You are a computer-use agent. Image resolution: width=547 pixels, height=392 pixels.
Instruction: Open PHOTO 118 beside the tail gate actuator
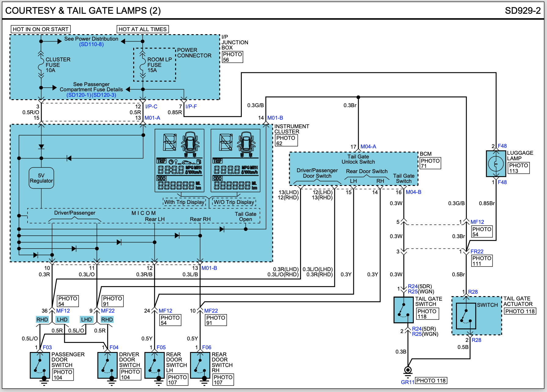click(520, 311)
